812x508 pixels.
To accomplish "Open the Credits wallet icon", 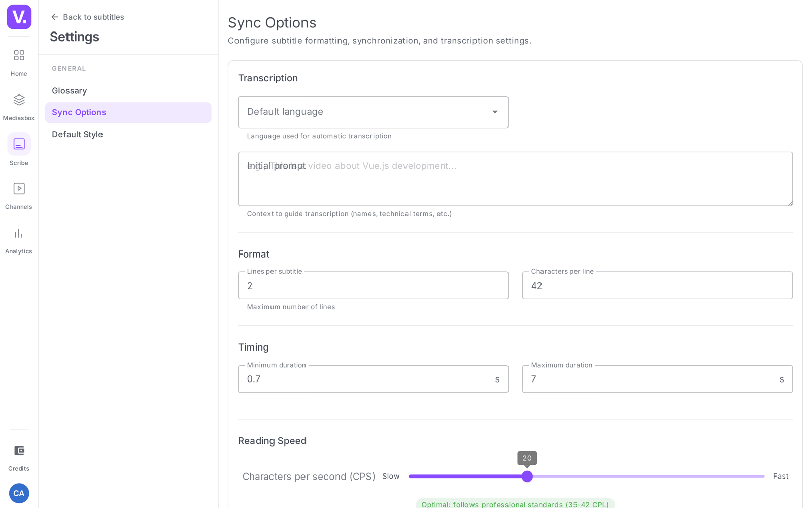I will point(19,451).
